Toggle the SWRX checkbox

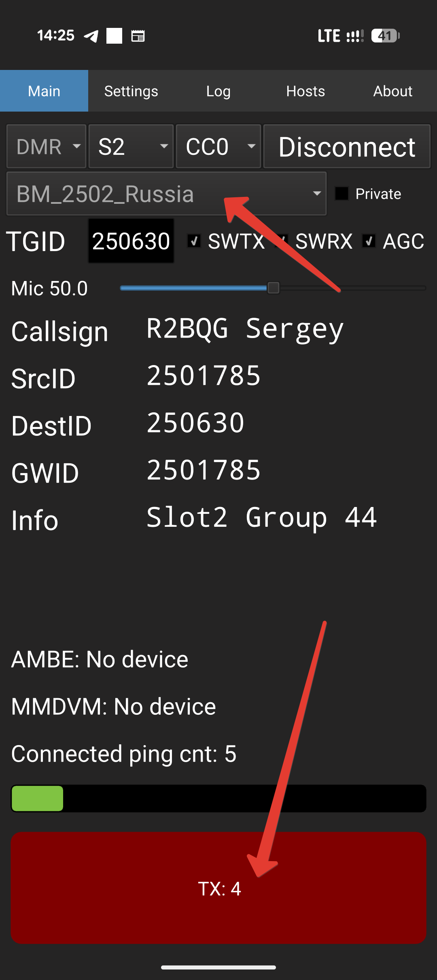click(282, 241)
